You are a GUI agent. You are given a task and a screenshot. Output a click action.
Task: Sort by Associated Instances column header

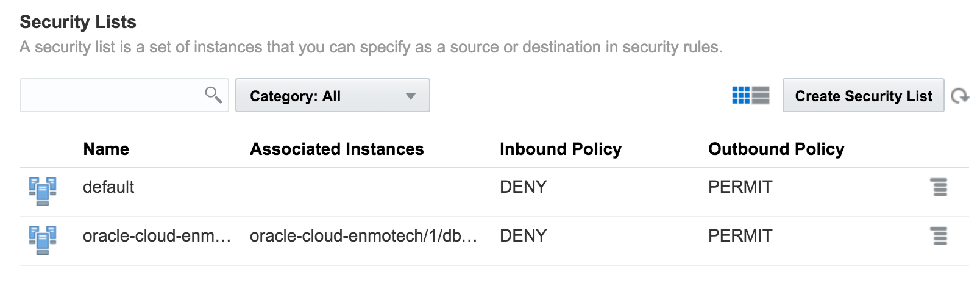[x=336, y=149]
